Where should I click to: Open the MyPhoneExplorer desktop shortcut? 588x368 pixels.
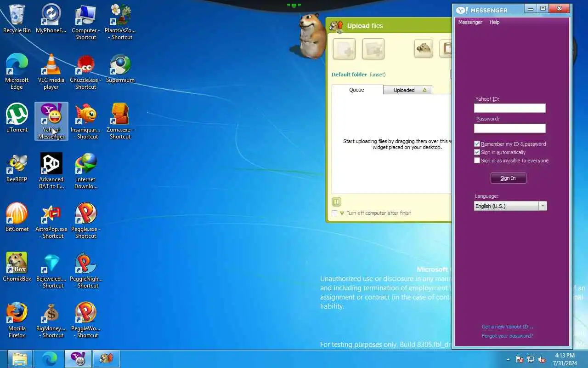tap(51, 19)
